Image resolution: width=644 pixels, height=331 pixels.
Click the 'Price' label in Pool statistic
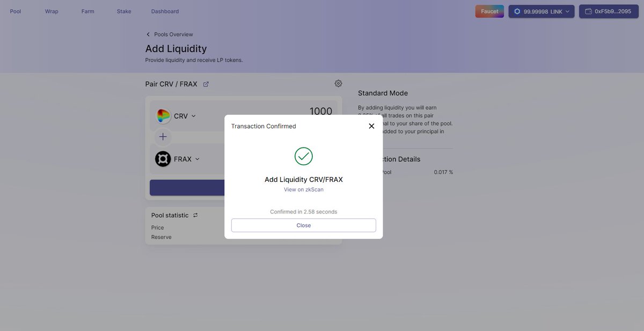click(158, 227)
